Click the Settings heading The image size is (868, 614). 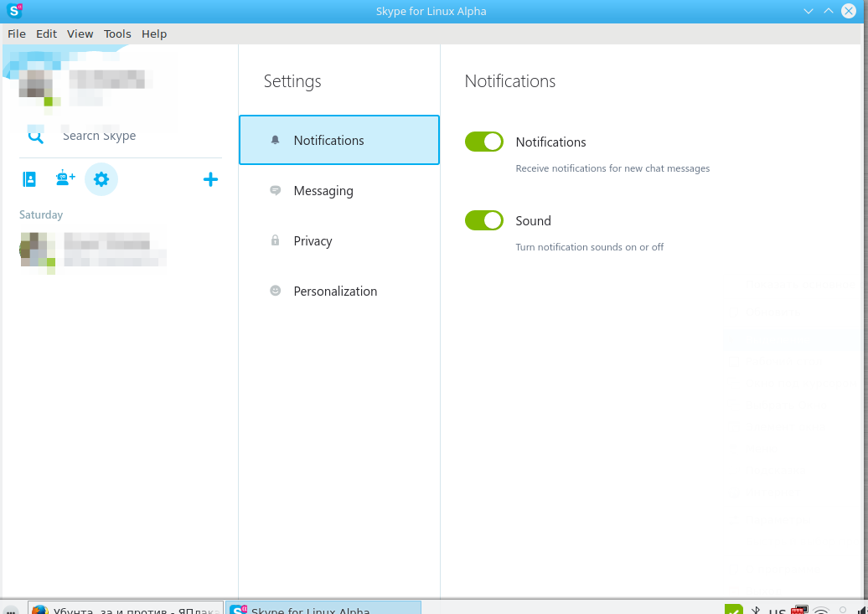tap(292, 81)
